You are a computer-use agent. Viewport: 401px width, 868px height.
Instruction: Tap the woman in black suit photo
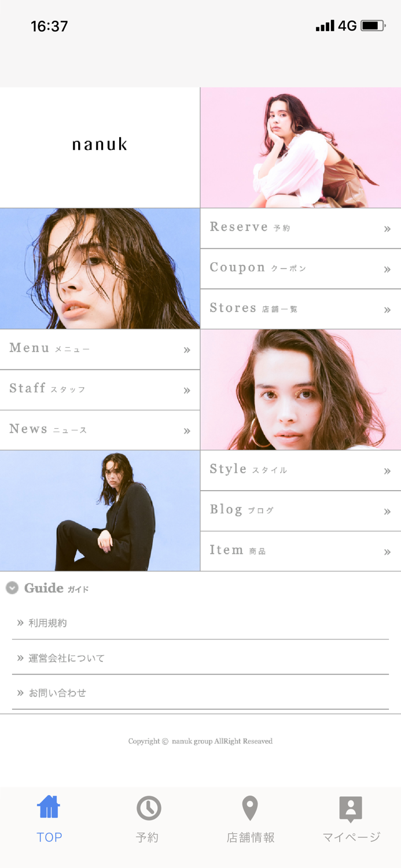pyautogui.click(x=100, y=511)
